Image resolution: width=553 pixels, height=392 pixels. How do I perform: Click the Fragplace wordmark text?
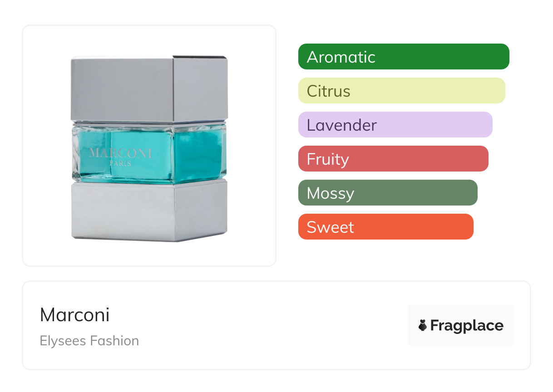click(x=467, y=326)
